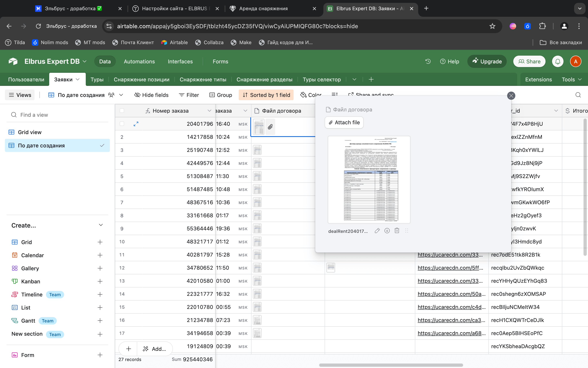Viewport: 588px width, 368px height.
Task: Click the paperclip icon in row 20401796
Action: coord(270,127)
